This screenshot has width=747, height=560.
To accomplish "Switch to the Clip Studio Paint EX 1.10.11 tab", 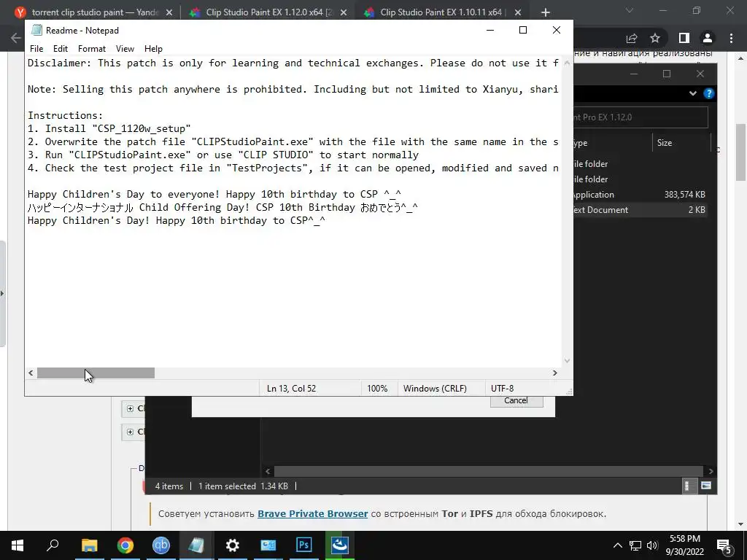I will click(443, 12).
